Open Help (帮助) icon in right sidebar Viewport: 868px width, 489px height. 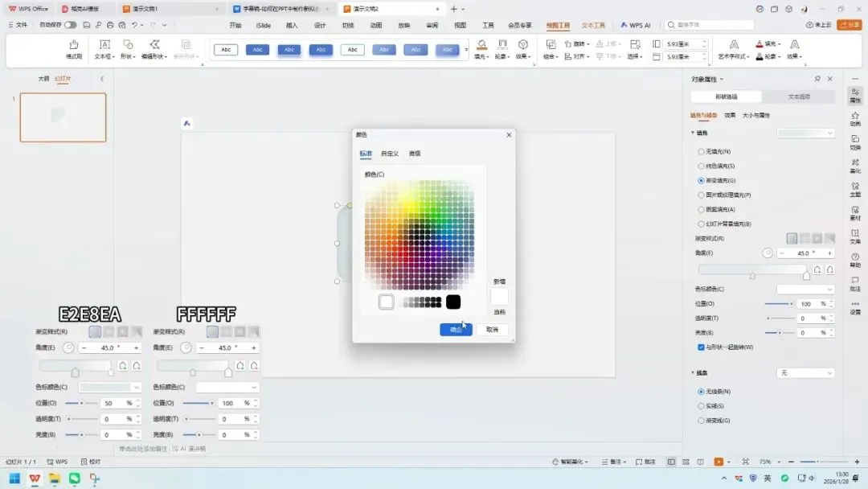[855, 261]
